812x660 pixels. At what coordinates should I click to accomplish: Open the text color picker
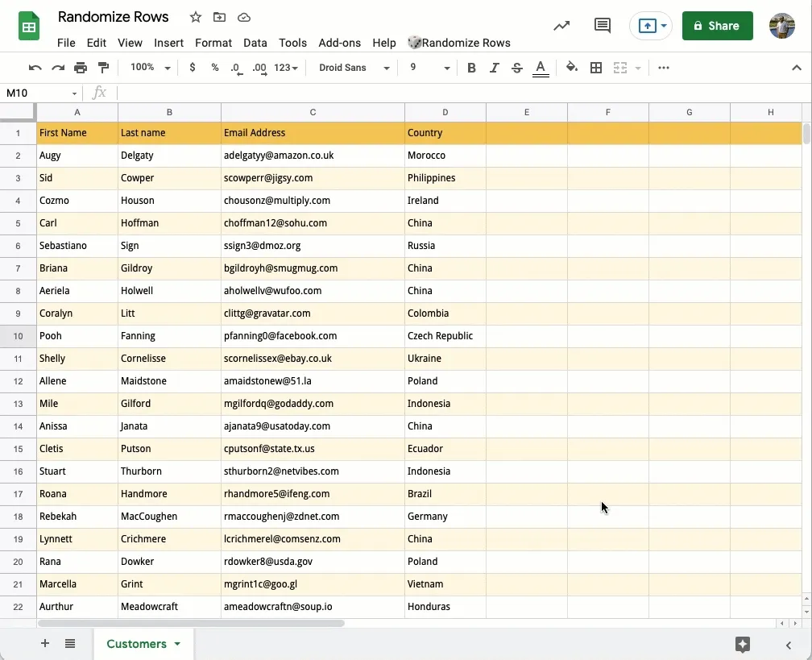click(541, 68)
